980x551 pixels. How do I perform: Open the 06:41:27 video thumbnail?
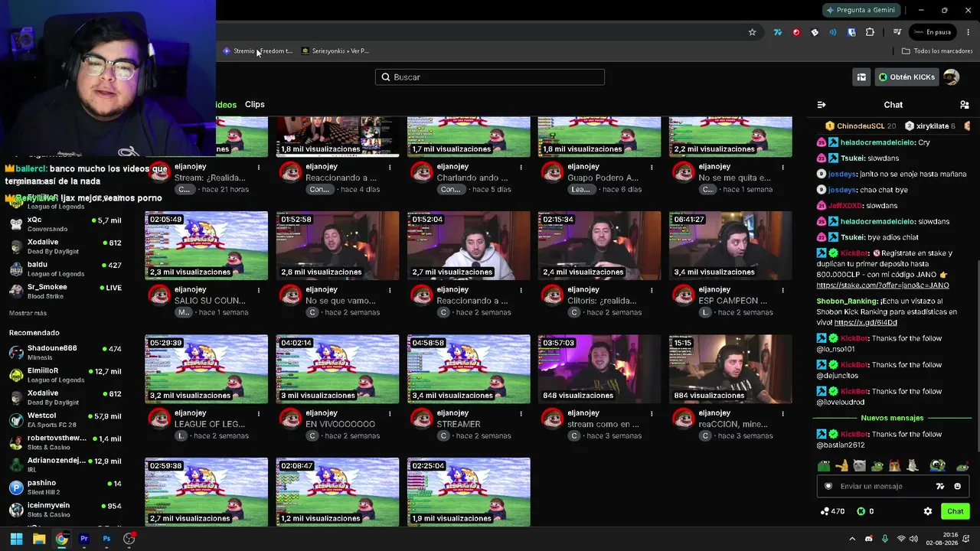click(x=730, y=246)
